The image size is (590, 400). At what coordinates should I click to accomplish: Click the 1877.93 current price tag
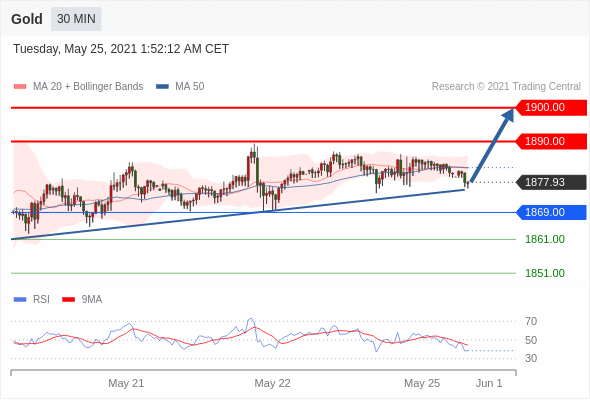(551, 183)
